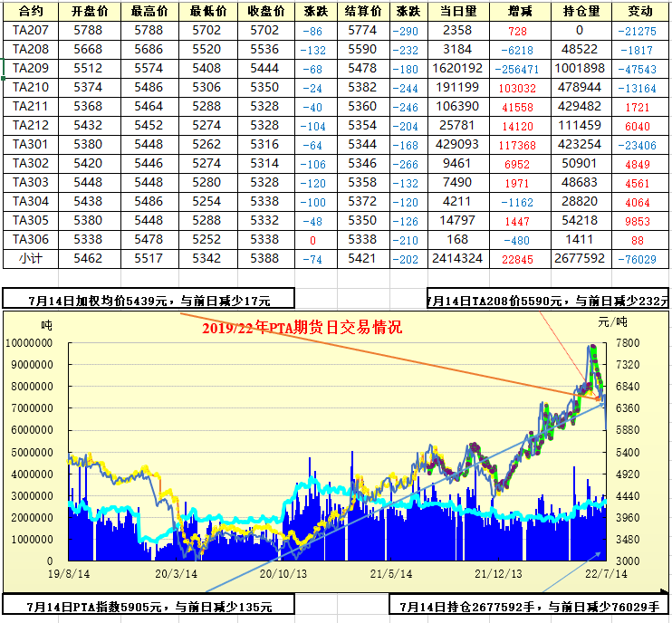Click the TA207 contract row label
This screenshot has width=672, height=623.
click(x=31, y=31)
